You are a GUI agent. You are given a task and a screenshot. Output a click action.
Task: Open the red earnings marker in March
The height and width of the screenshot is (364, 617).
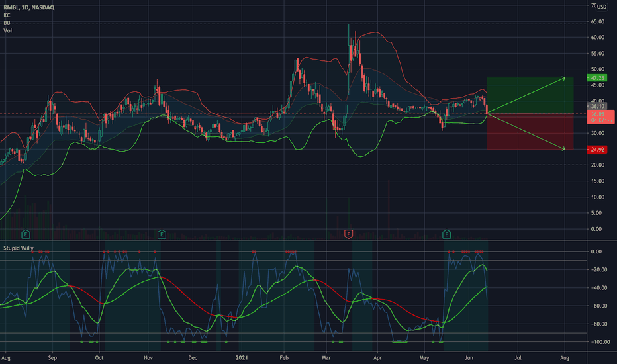tap(348, 234)
